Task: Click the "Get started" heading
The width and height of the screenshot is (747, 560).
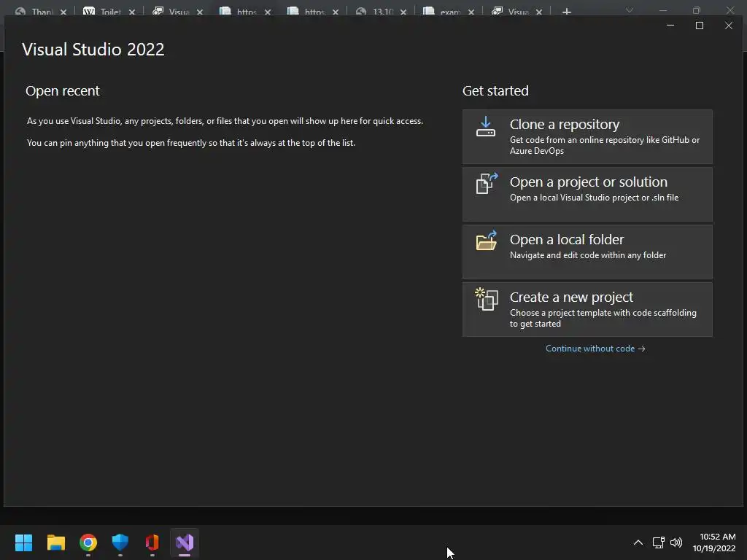Action: 495,91
